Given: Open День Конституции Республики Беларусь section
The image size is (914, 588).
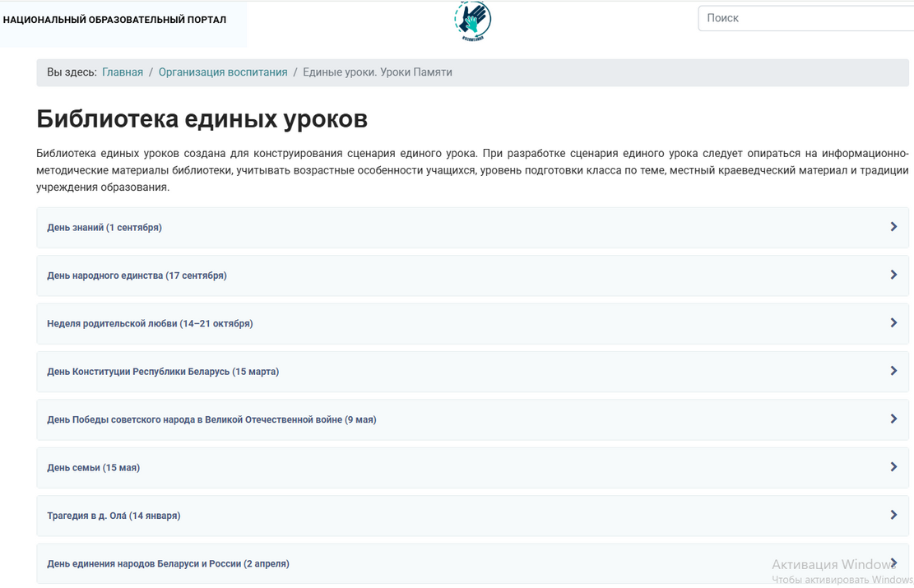Looking at the screenshot, I should click(163, 372).
